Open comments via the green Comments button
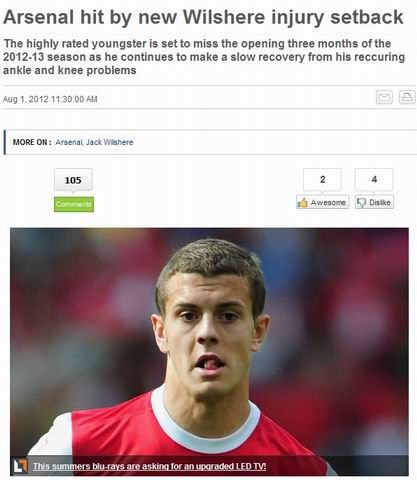 (x=74, y=204)
